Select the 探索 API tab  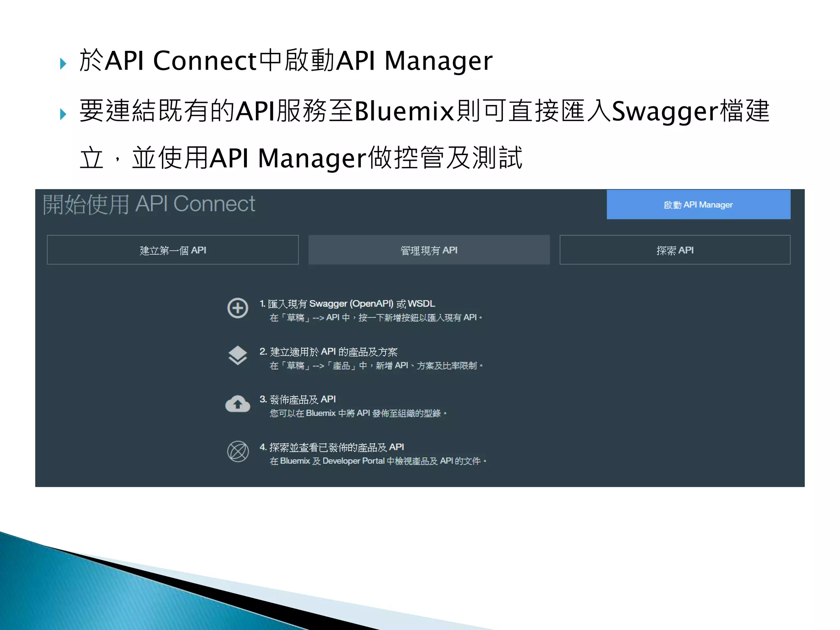[675, 250]
